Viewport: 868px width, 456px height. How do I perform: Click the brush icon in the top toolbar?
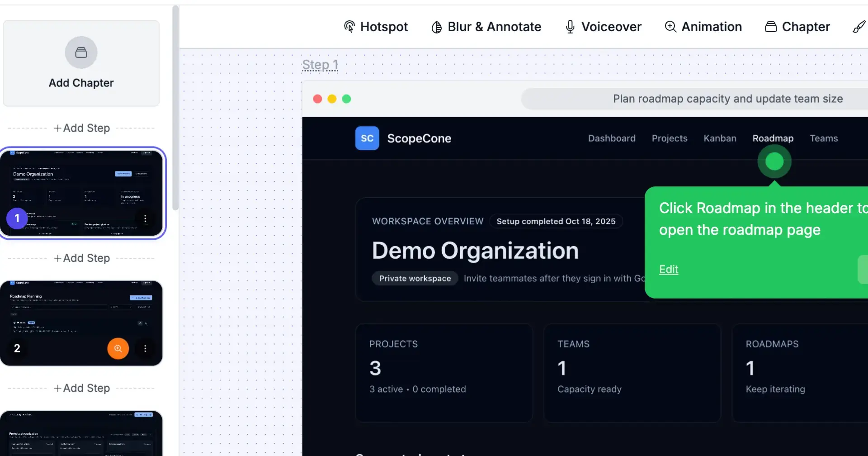[859, 27]
